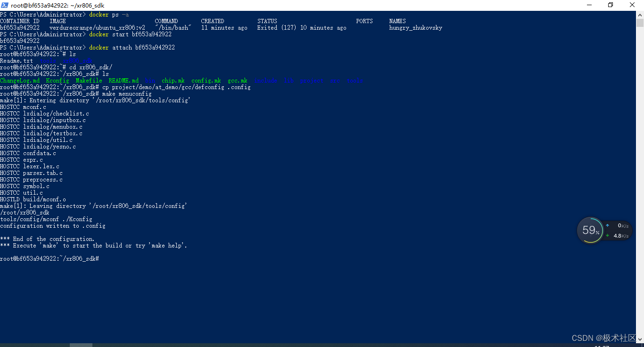Click the 'docker ps -a' command text
The width and height of the screenshot is (644, 347).
(x=109, y=15)
